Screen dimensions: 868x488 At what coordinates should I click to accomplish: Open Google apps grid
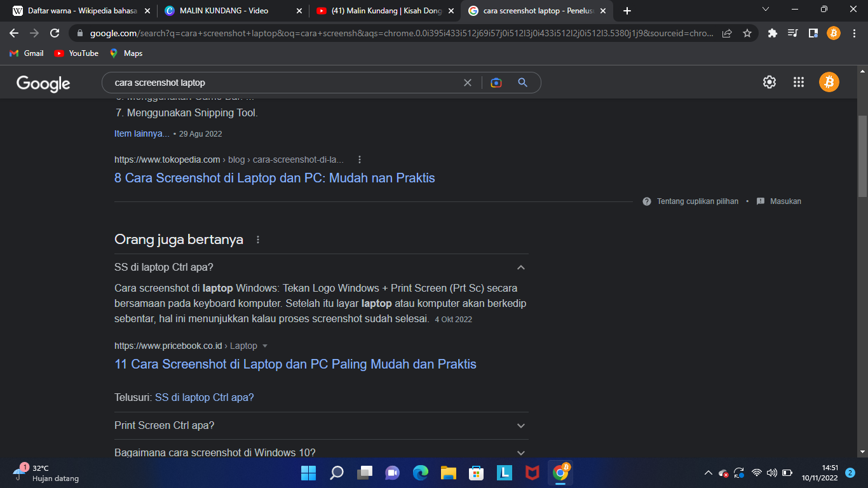pyautogui.click(x=799, y=82)
